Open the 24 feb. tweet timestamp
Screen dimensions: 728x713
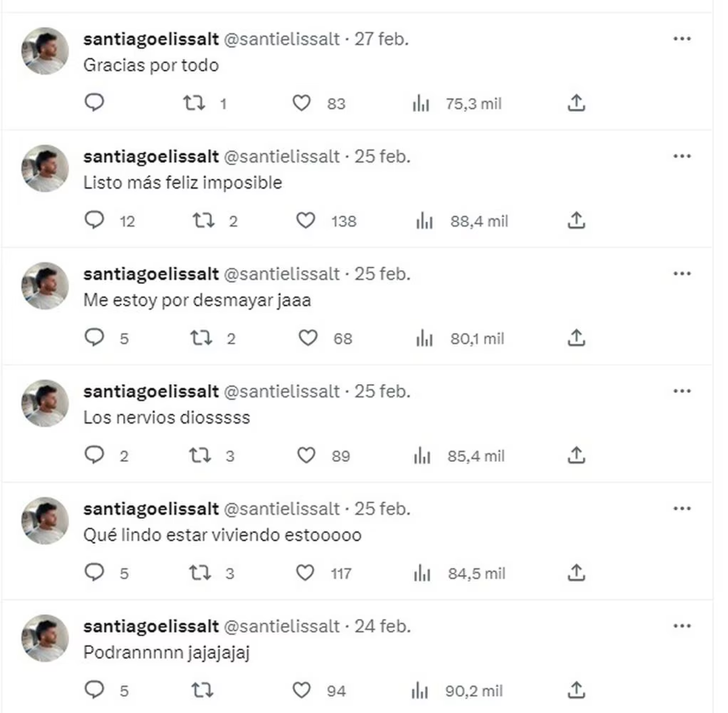[382, 626]
